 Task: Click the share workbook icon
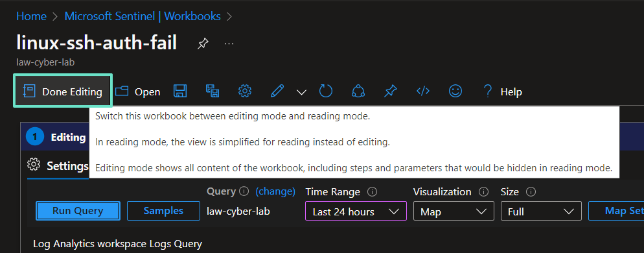click(x=358, y=91)
